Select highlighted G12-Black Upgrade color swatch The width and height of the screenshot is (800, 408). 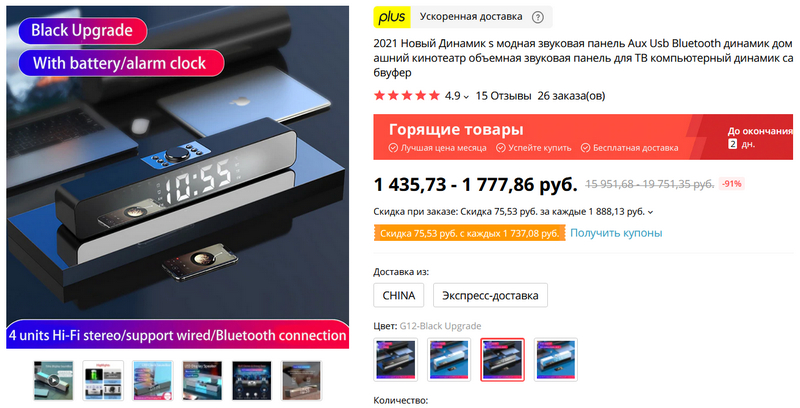pos(503,360)
